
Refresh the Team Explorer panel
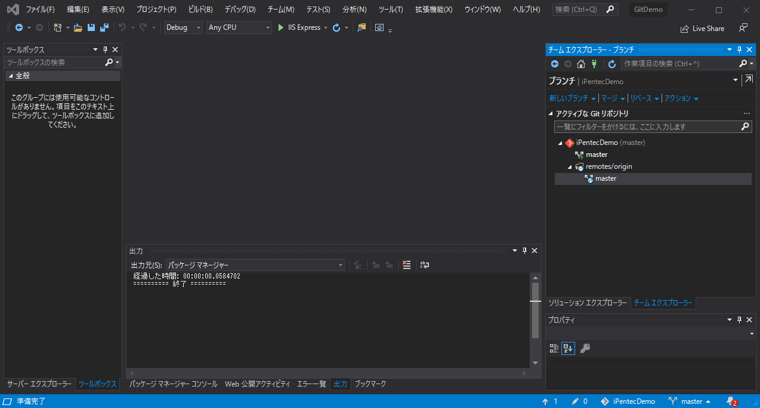[x=612, y=64]
